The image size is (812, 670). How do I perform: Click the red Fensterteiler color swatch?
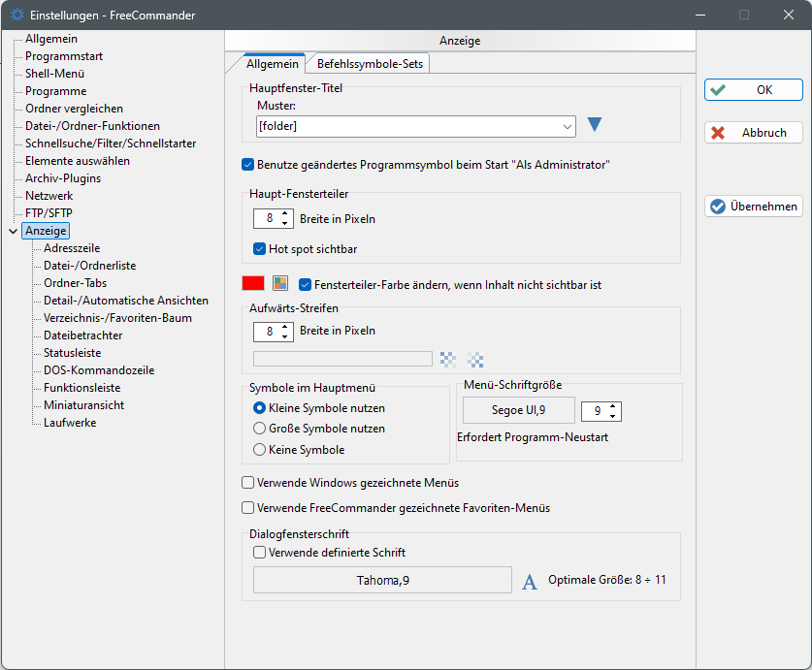(253, 284)
